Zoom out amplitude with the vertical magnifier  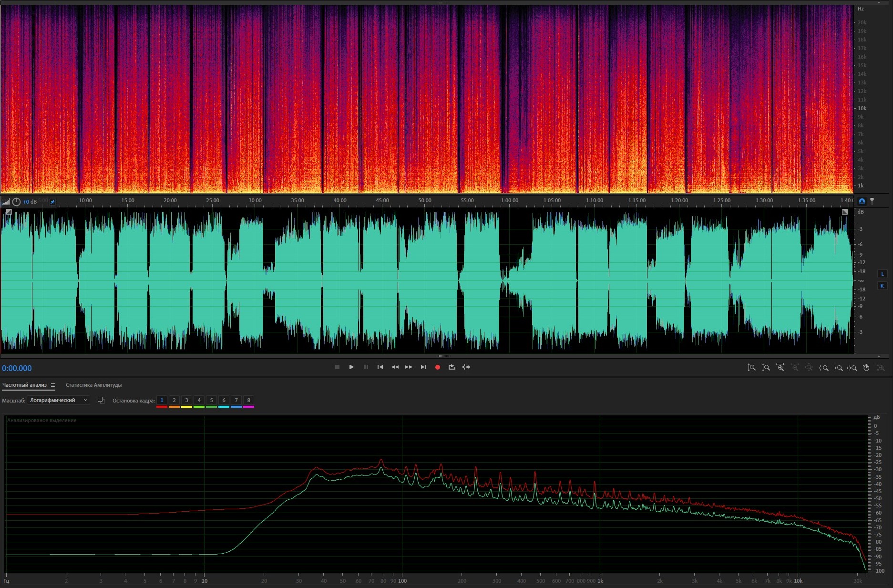[x=766, y=368]
